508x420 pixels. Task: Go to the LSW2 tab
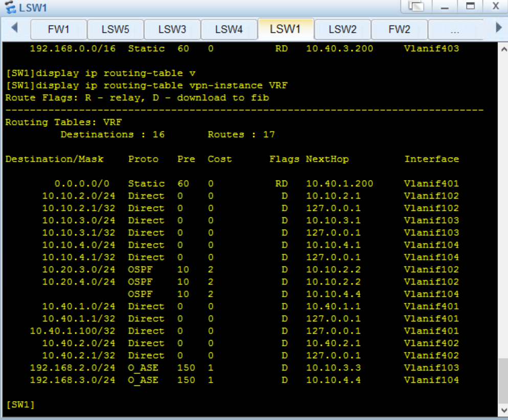342,30
